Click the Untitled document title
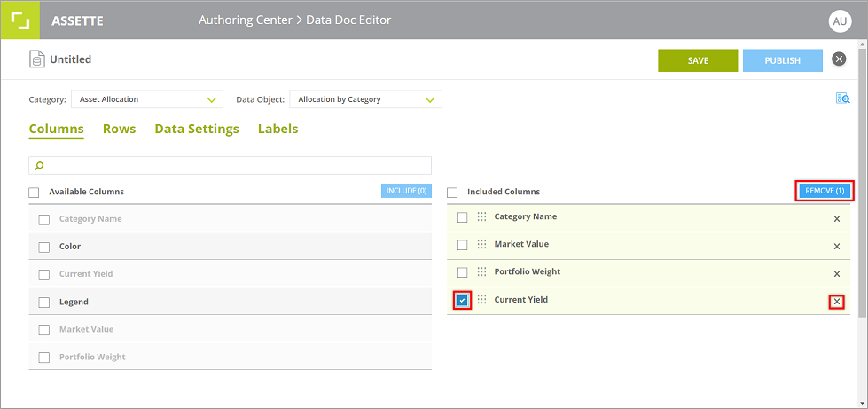 (x=70, y=59)
